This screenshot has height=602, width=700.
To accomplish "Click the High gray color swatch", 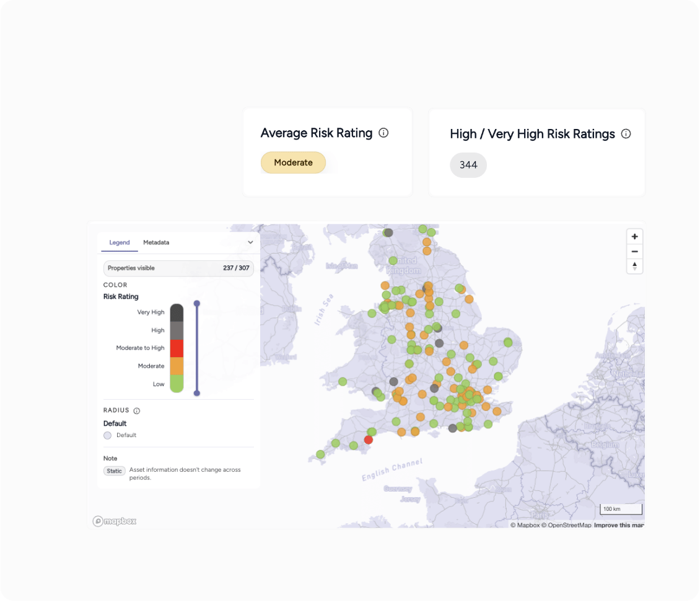I will 177,330.
